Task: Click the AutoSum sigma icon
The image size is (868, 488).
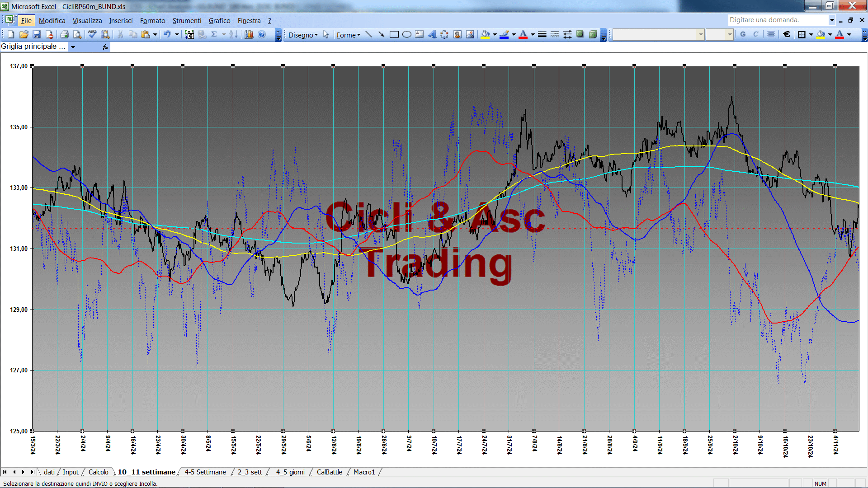Action: (214, 34)
